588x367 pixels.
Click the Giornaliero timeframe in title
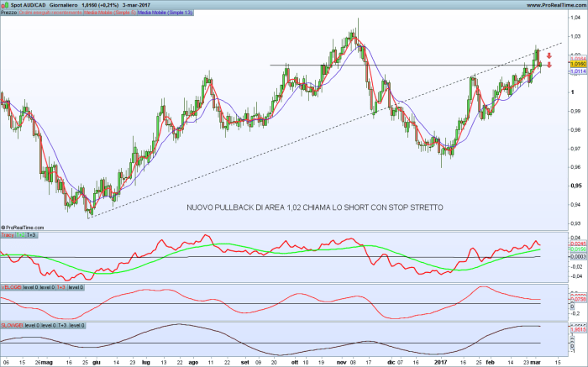point(66,5)
